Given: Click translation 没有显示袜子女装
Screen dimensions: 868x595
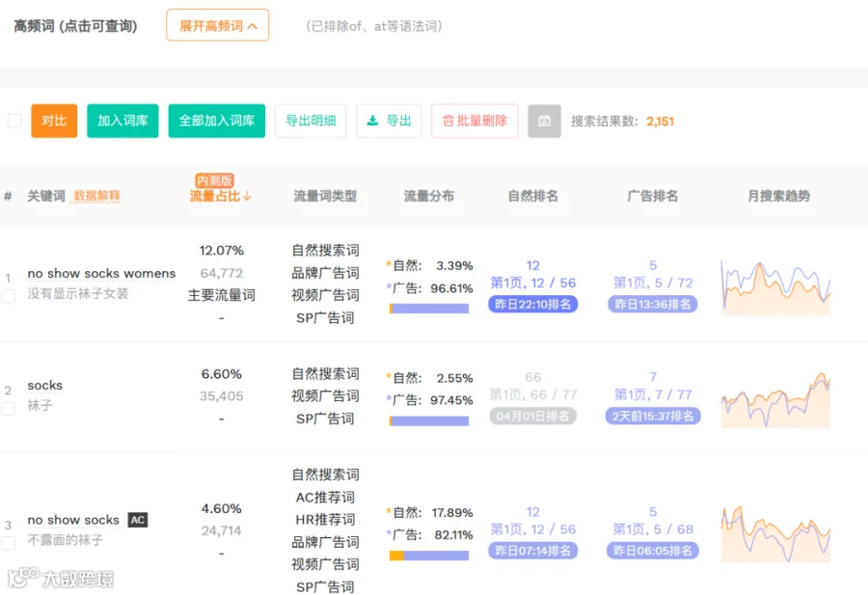Looking at the screenshot, I should tap(78, 293).
